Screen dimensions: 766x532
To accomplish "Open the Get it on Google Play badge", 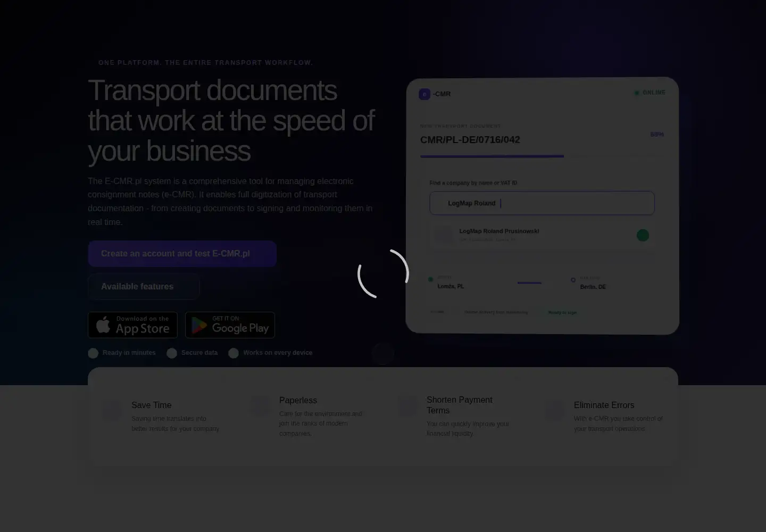I will (x=230, y=325).
